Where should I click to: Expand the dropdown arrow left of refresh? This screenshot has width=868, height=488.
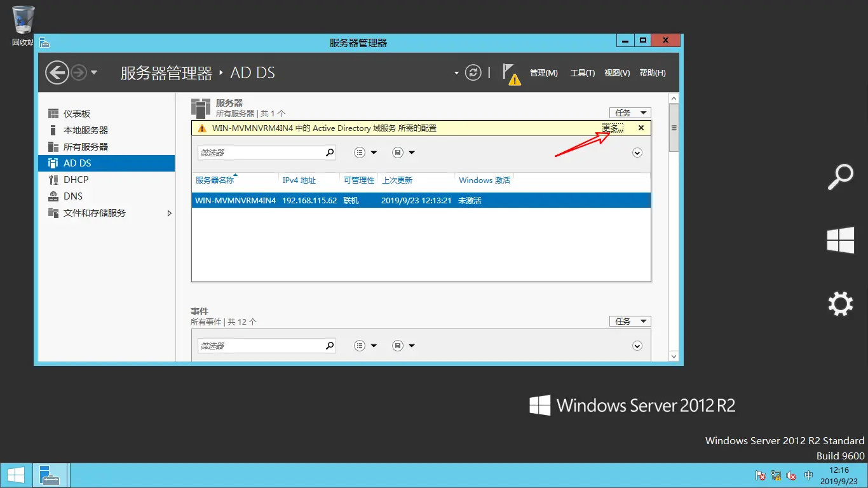pyautogui.click(x=456, y=73)
